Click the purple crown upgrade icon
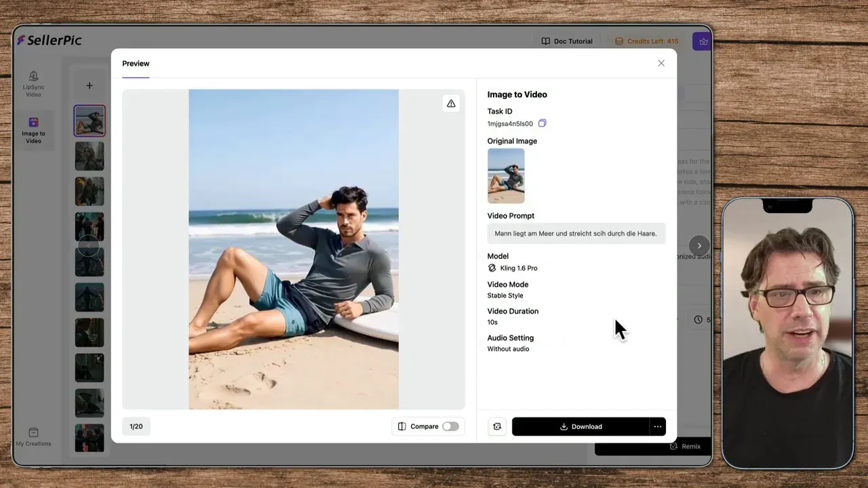This screenshot has width=868, height=488. click(x=703, y=41)
